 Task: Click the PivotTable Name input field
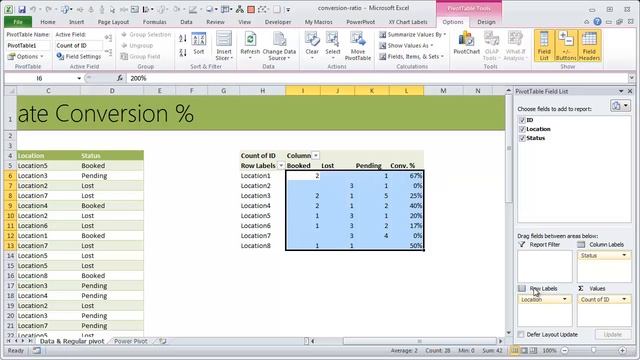(x=28, y=45)
